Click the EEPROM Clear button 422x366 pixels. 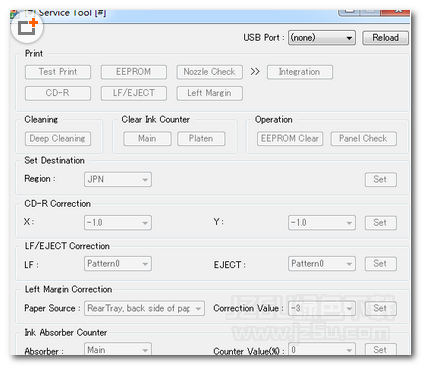[290, 139]
